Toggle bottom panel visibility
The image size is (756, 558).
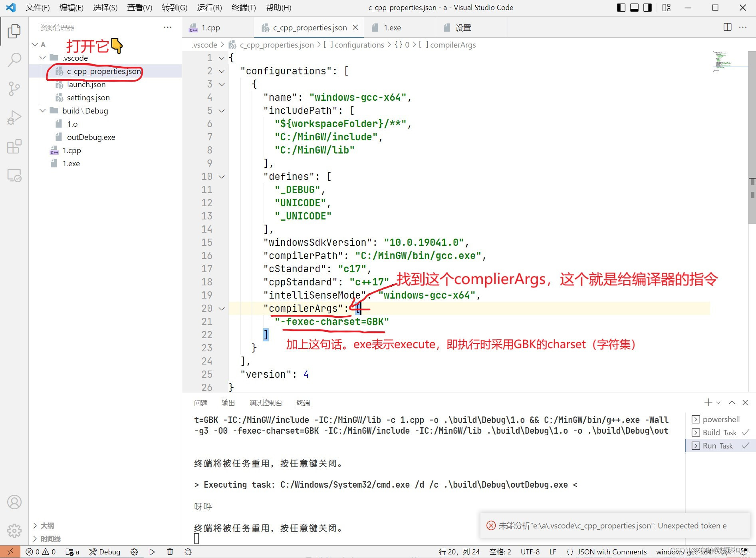click(635, 8)
